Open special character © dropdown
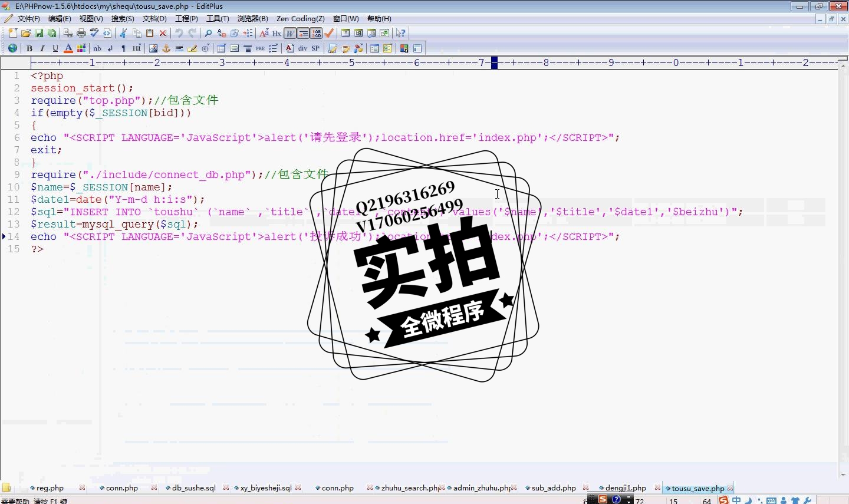The height and width of the screenshot is (504, 849). pyautogui.click(x=206, y=48)
